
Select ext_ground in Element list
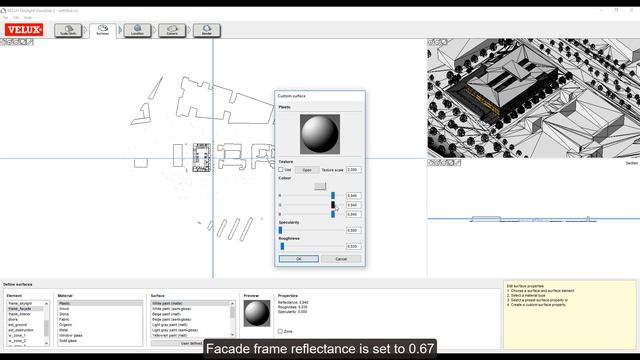coord(25,325)
